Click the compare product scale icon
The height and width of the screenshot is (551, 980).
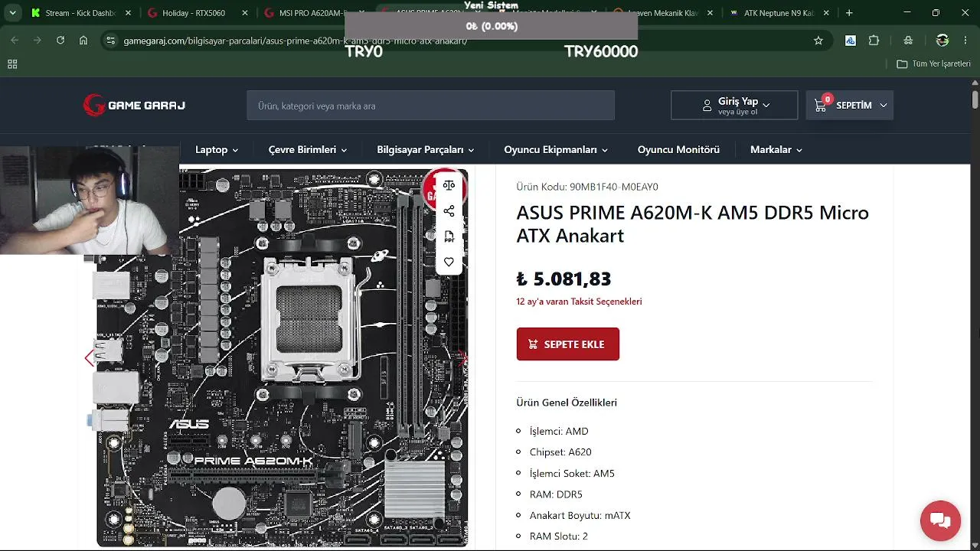tap(449, 185)
